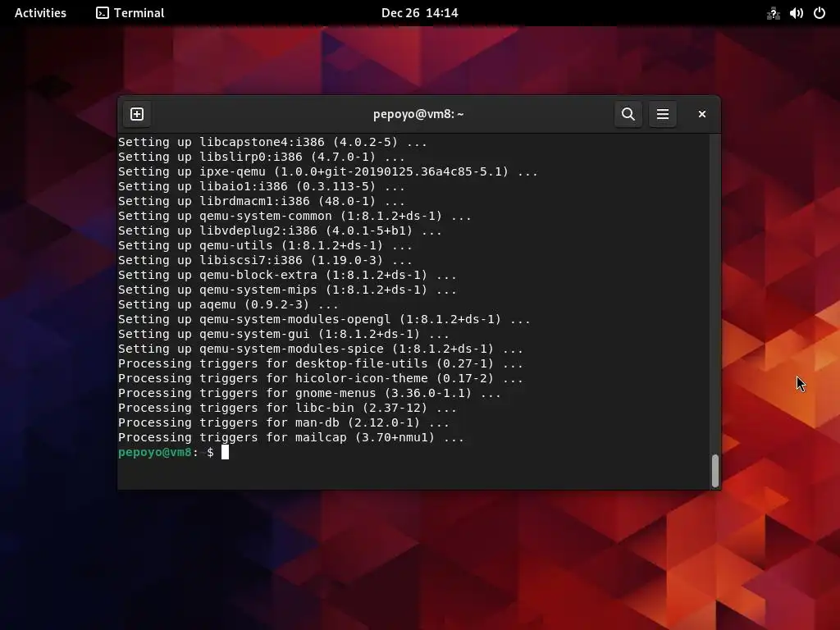The width and height of the screenshot is (840, 630).
Task: Click the line Processing triggers for man-db
Action: pos(284,422)
